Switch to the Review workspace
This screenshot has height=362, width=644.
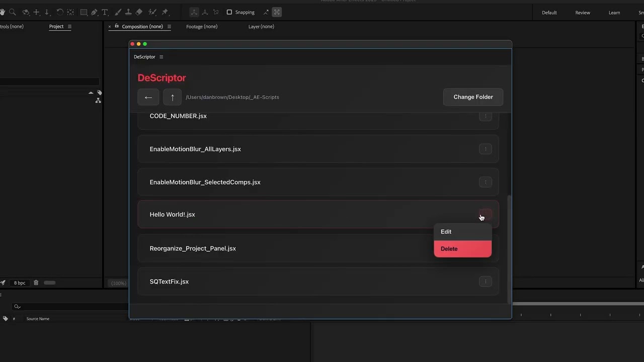pyautogui.click(x=583, y=13)
